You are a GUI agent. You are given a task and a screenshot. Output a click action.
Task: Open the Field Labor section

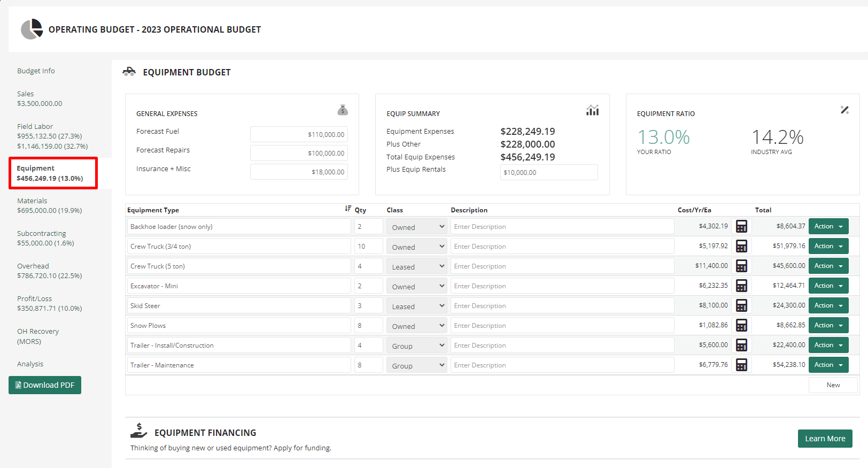coord(52,136)
